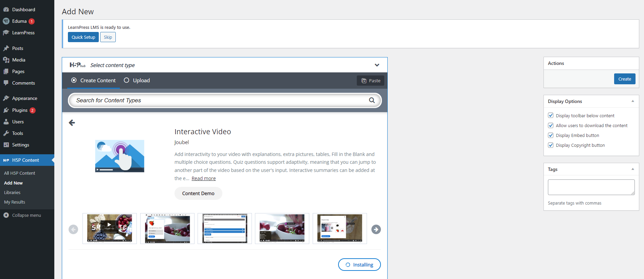The height and width of the screenshot is (279, 644).
Task: Click the Installing button
Action: pyautogui.click(x=359, y=265)
